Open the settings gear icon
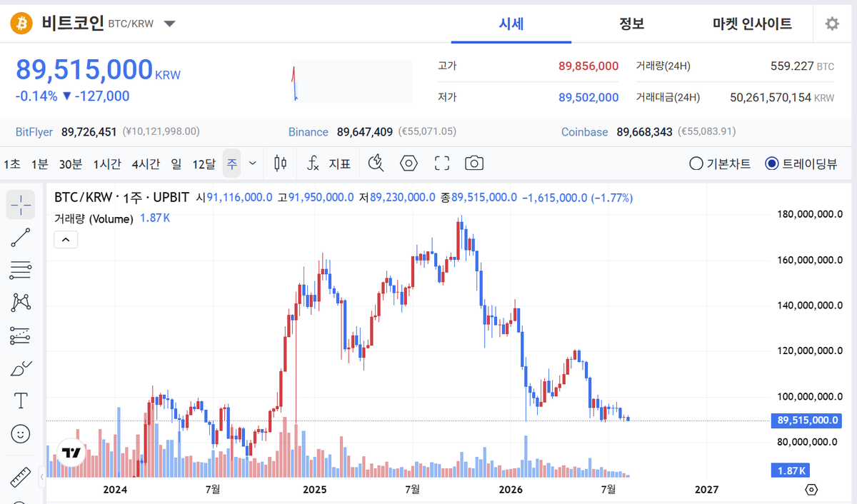The image size is (857, 504). [832, 24]
